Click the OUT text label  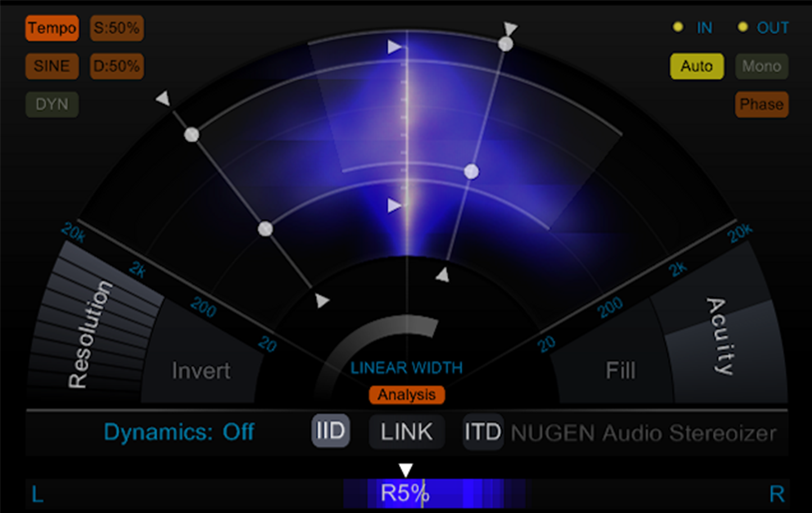[x=773, y=28]
